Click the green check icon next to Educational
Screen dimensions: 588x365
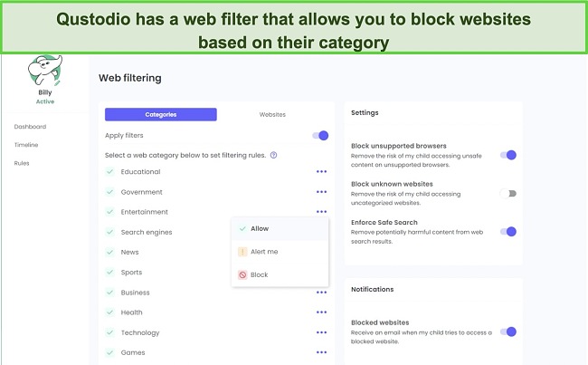coord(109,171)
